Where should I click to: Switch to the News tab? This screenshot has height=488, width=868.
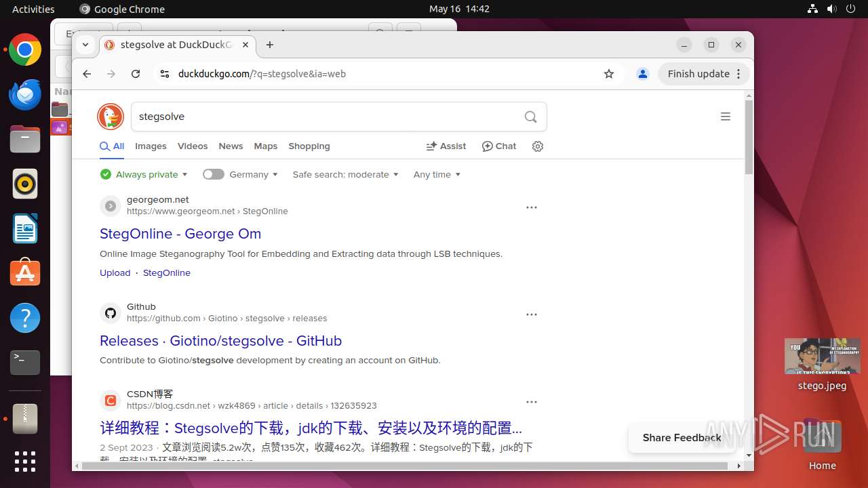pyautogui.click(x=231, y=146)
